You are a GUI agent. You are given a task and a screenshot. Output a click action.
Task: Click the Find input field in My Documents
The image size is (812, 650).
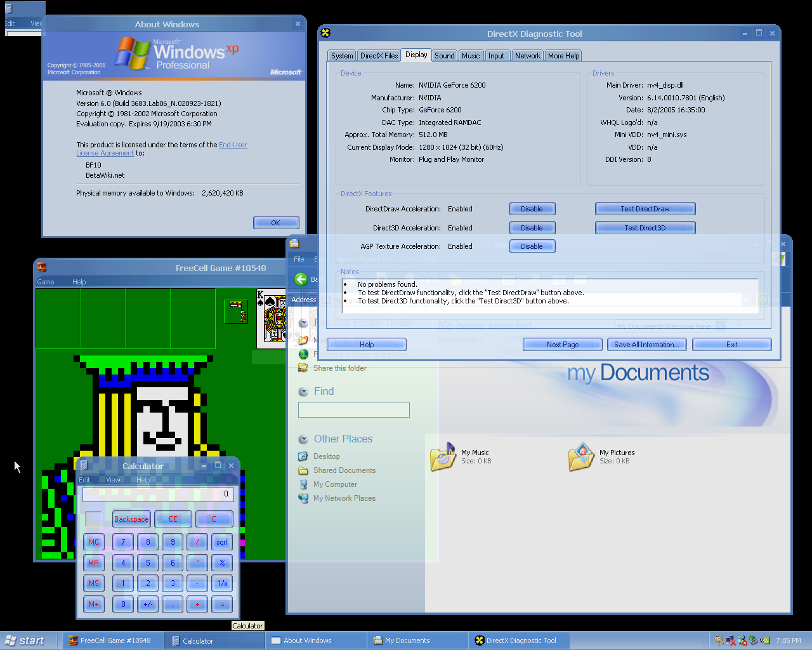click(354, 410)
